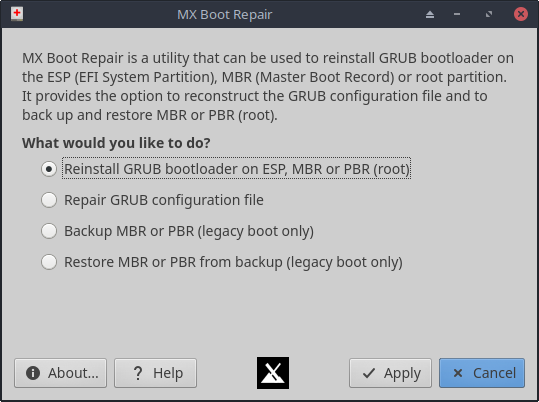Select Repair GRUB configuration file option
This screenshot has width=539, height=402.
[x=49, y=200]
